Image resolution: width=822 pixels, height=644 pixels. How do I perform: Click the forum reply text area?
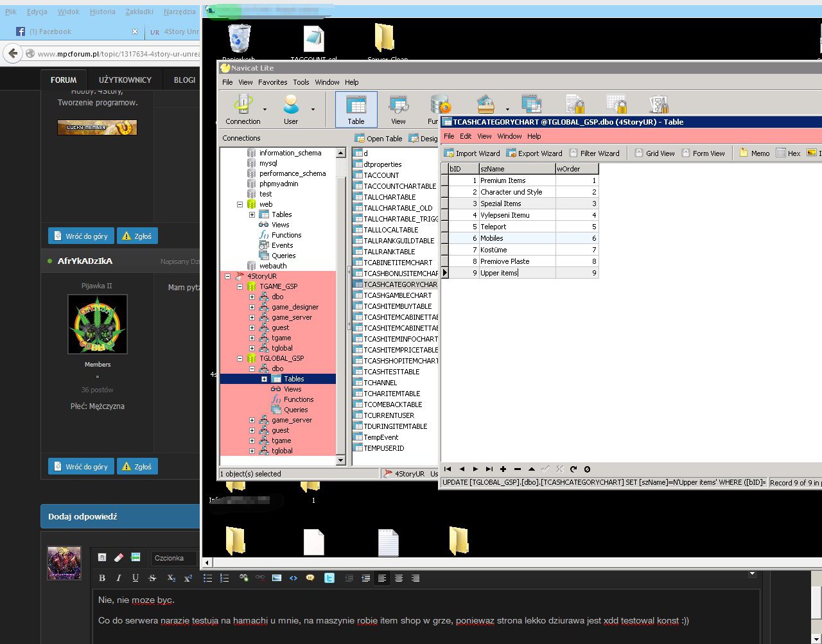(x=425, y=616)
